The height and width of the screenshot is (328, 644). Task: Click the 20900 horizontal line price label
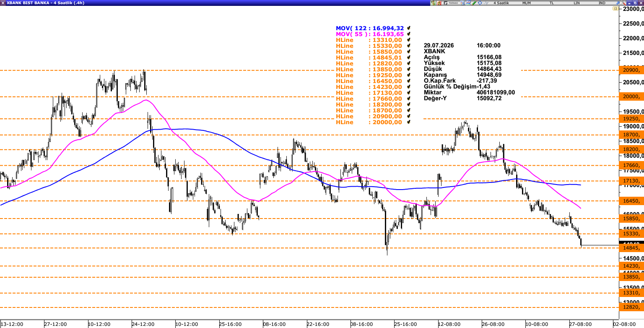tap(631, 70)
